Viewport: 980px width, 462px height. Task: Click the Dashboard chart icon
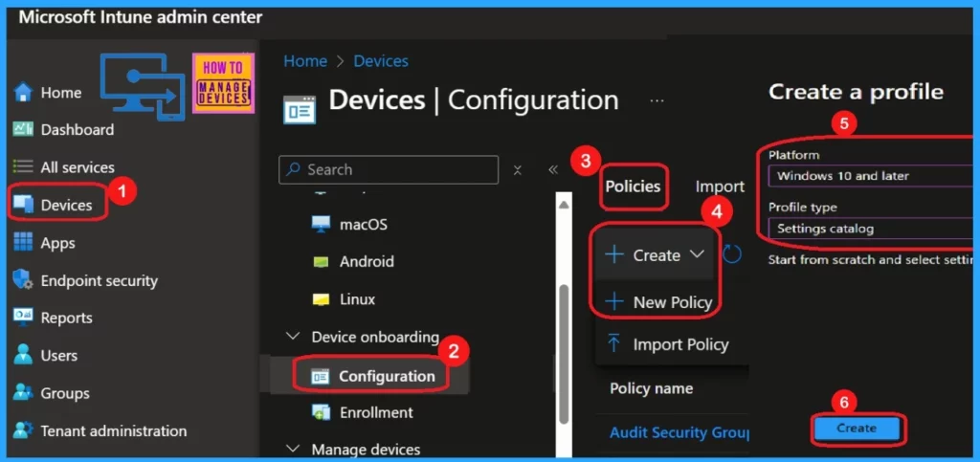[23, 130]
